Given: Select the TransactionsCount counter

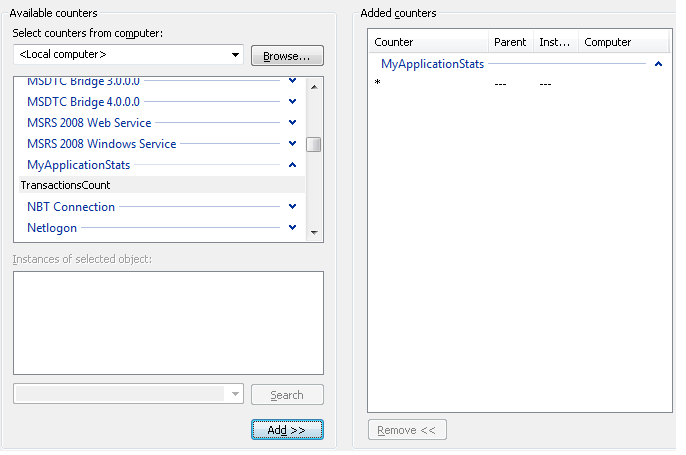Looking at the screenshot, I should point(162,185).
